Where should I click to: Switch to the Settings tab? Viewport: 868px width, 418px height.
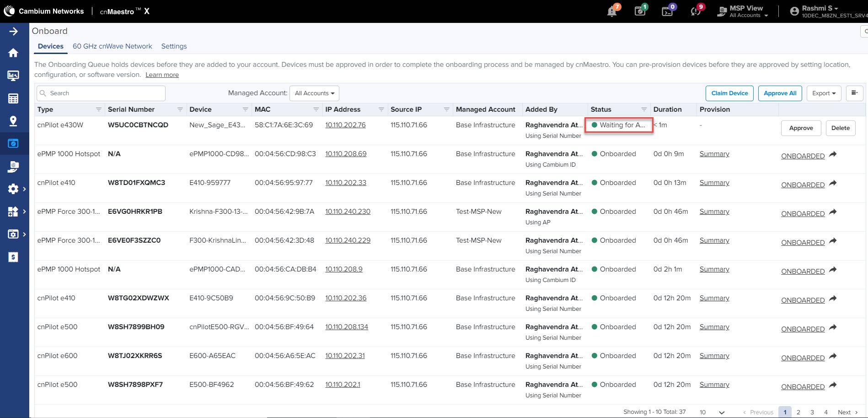click(x=174, y=46)
